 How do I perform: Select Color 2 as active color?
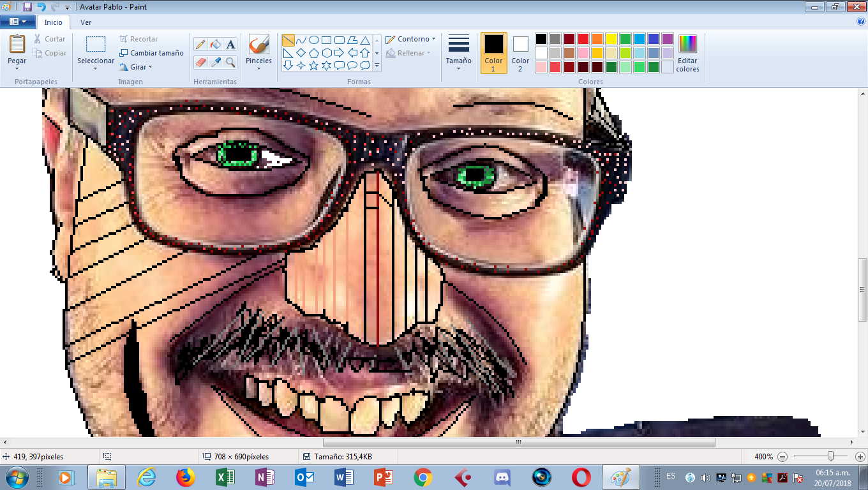tap(520, 53)
